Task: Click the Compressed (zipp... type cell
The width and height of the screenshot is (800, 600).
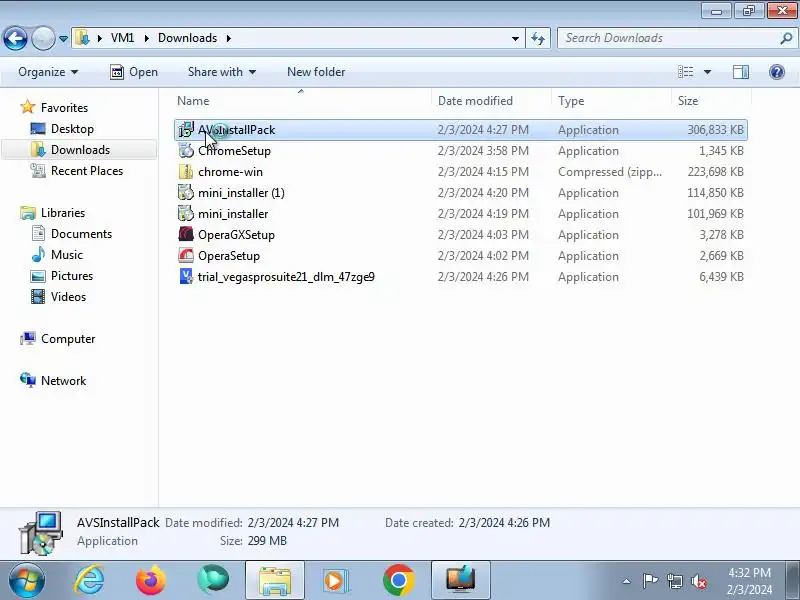Action: coord(610,172)
